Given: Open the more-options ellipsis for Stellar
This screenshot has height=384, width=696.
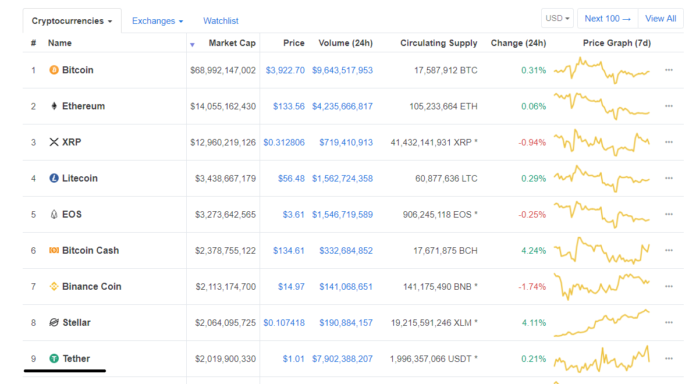Looking at the screenshot, I should click(x=669, y=322).
